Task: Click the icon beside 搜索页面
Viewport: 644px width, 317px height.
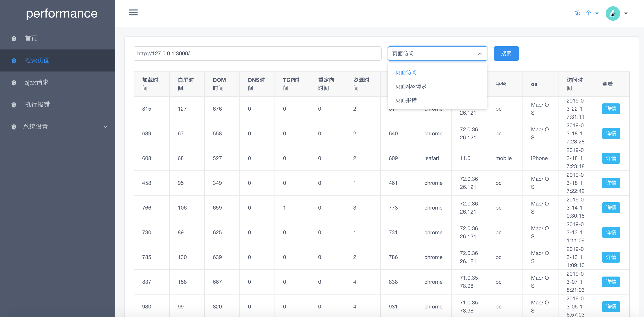Action: point(14,60)
